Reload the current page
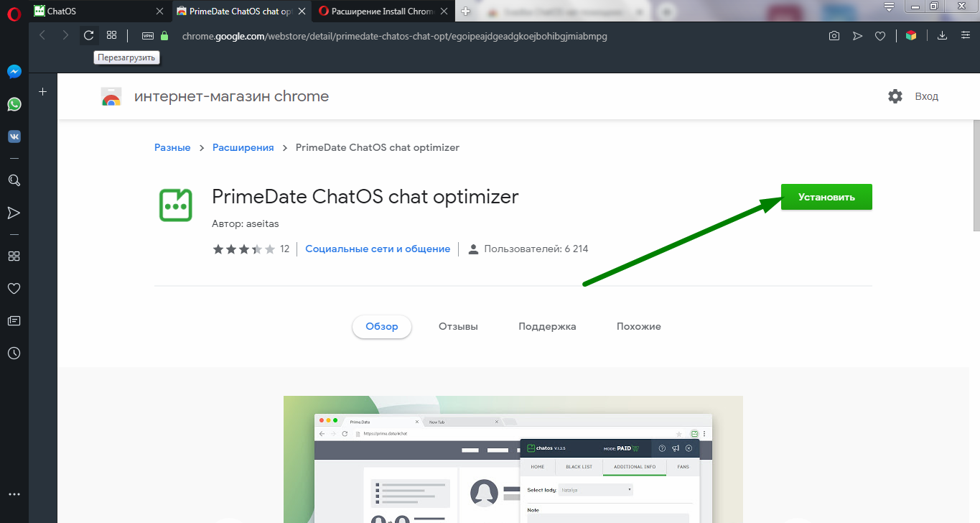This screenshot has width=980, height=523. 89,35
